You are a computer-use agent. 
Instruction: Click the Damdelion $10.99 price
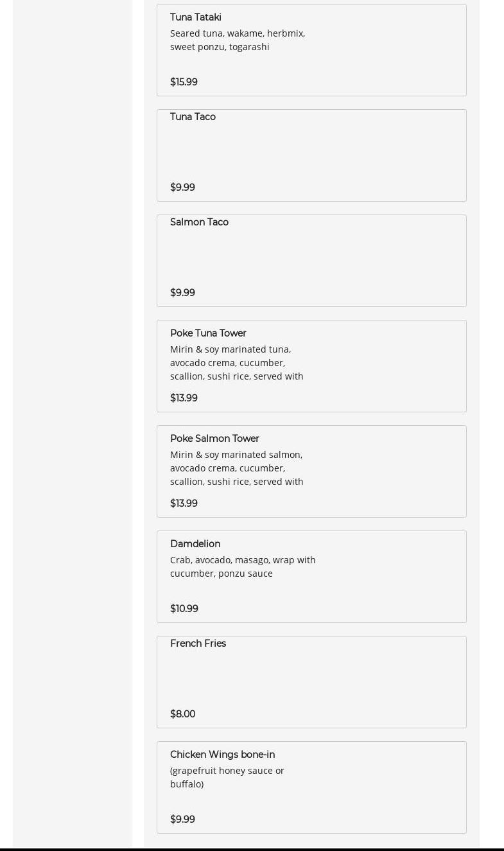(x=184, y=609)
